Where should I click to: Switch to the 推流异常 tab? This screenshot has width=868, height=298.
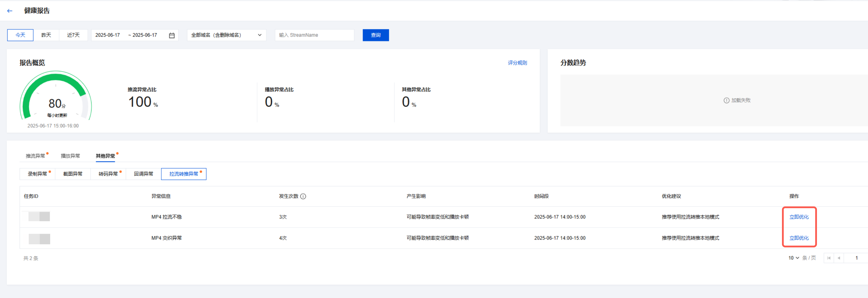[35, 156]
